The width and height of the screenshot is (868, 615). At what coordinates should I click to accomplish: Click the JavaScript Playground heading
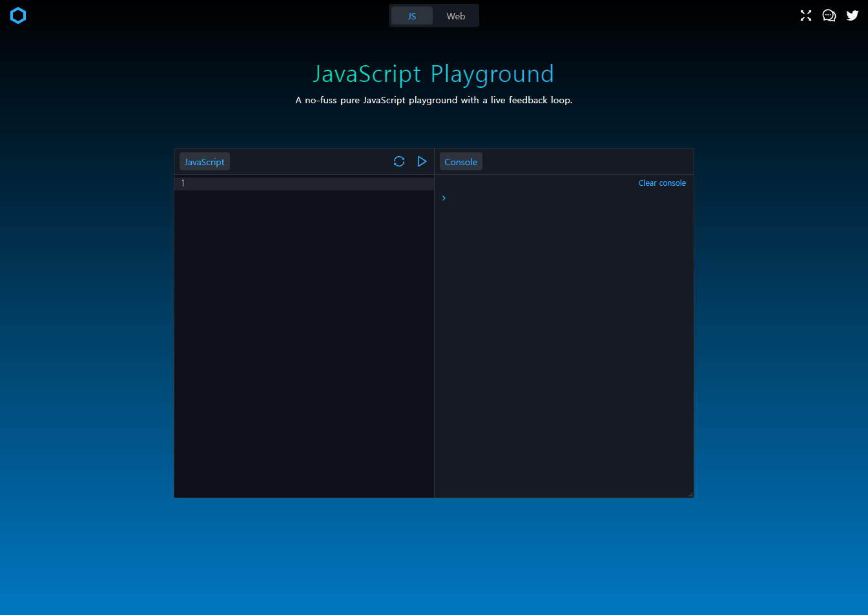pyautogui.click(x=433, y=74)
